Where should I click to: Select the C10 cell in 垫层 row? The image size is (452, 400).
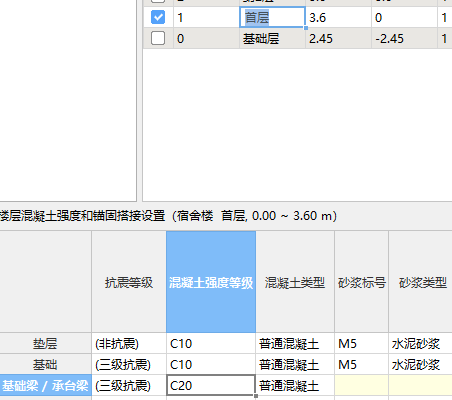(211, 343)
